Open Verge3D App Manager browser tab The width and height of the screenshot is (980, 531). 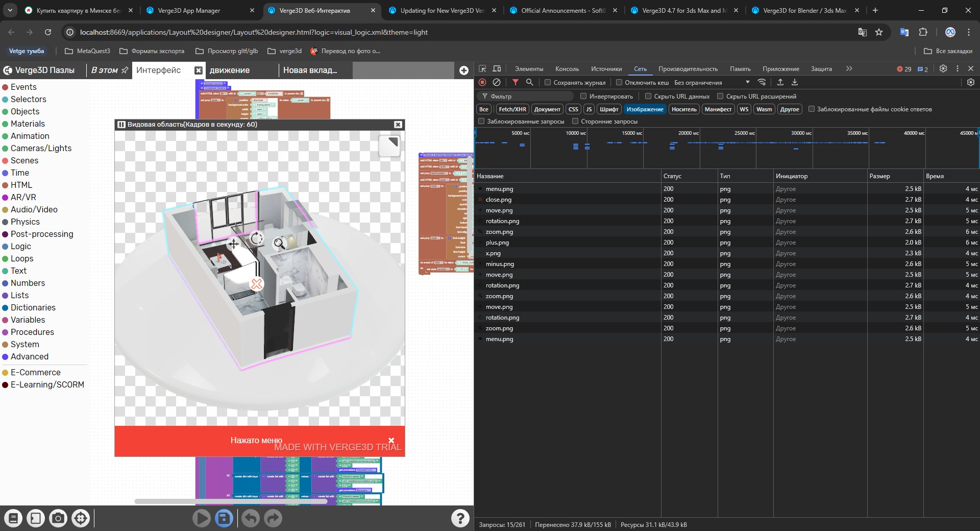201,10
